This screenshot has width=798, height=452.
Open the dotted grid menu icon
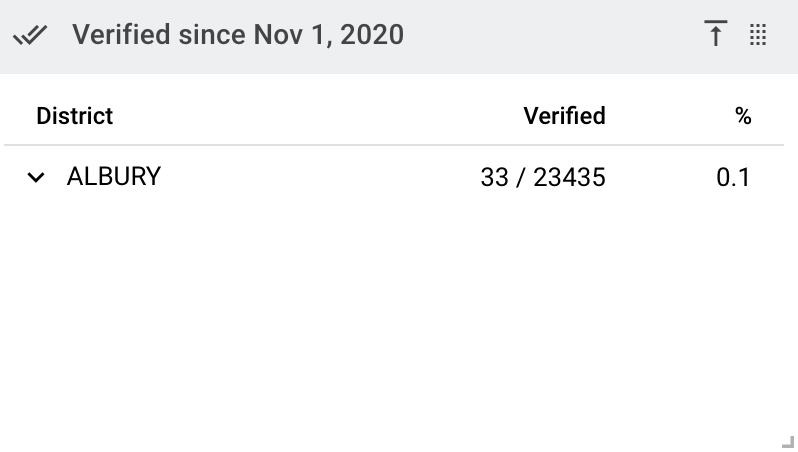758,35
